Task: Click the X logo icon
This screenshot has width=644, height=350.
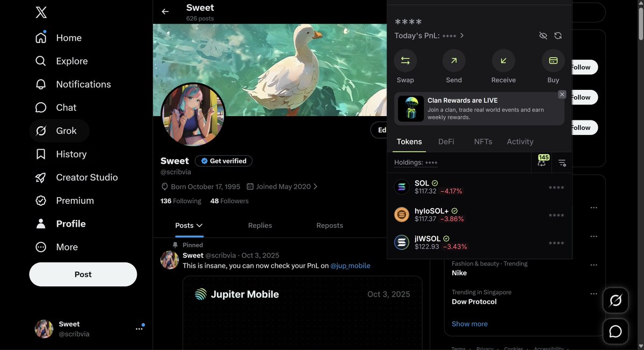Action: (41, 12)
